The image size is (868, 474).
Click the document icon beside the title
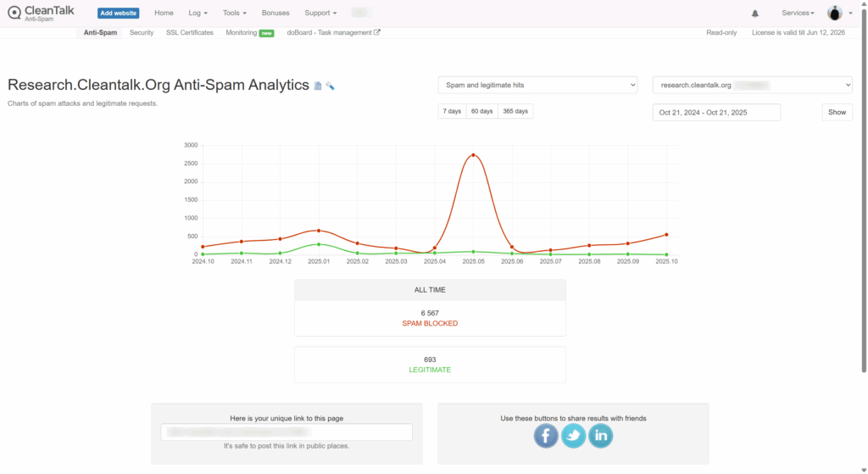pyautogui.click(x=318, y=86)
